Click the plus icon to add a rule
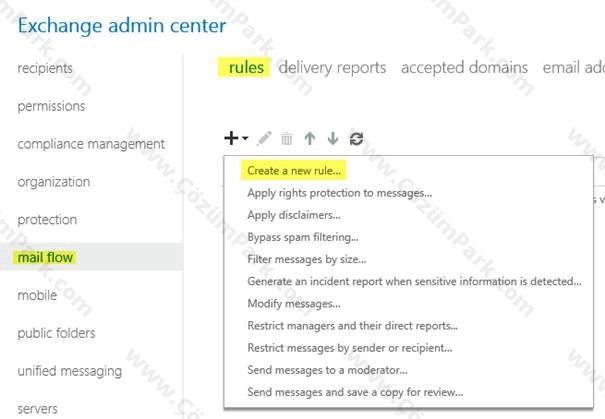 tap(231, 138)
